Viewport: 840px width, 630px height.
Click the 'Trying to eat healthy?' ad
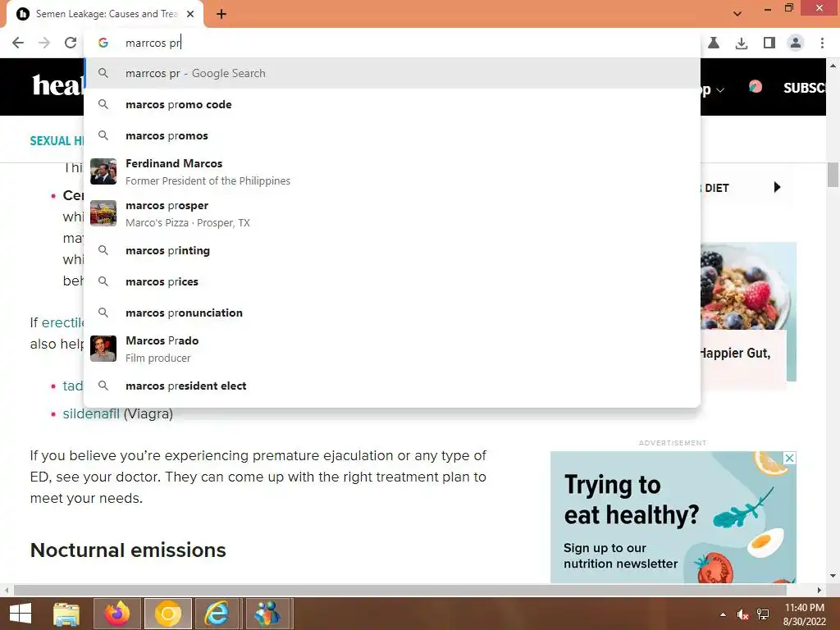[x=673, y=517]
